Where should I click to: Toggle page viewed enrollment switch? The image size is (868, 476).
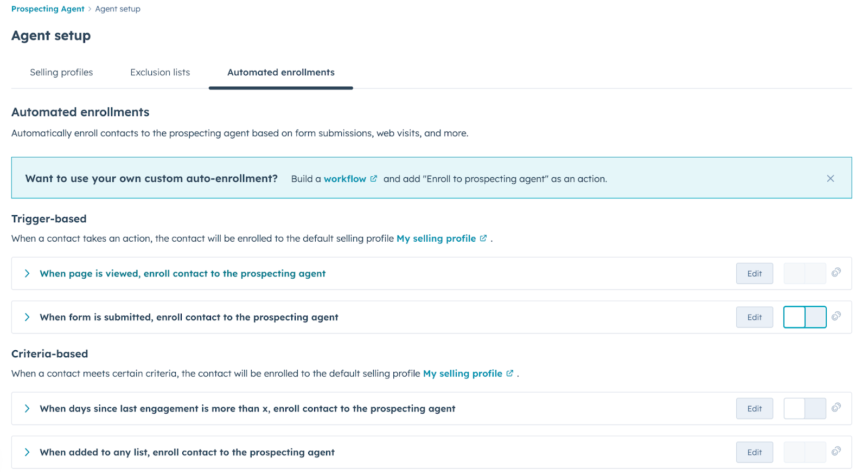pyautogui.click(x=805, y=273)
